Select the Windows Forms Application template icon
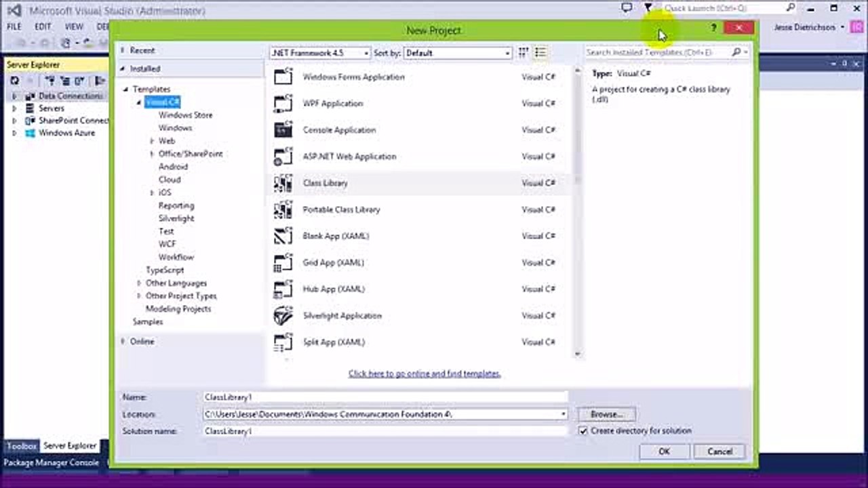Viewport: 868px width, 488px height. (283, 77)
